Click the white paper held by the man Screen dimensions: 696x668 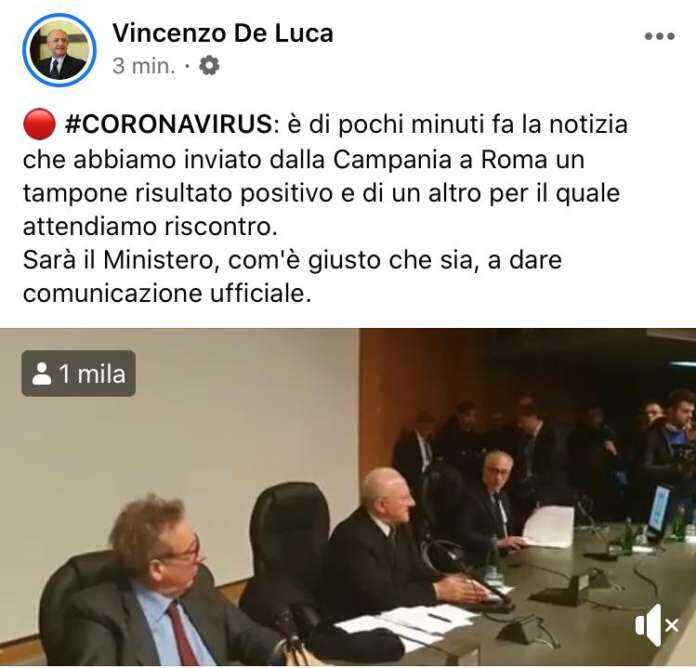coord(549,527)
